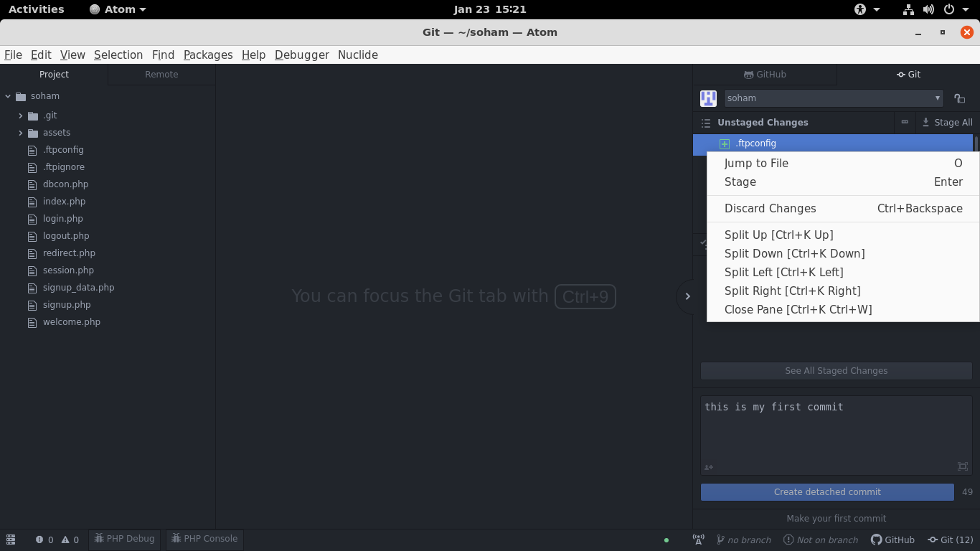
Task: Click the add co-author icon in commit box
Action: click(x=709, y=467)
